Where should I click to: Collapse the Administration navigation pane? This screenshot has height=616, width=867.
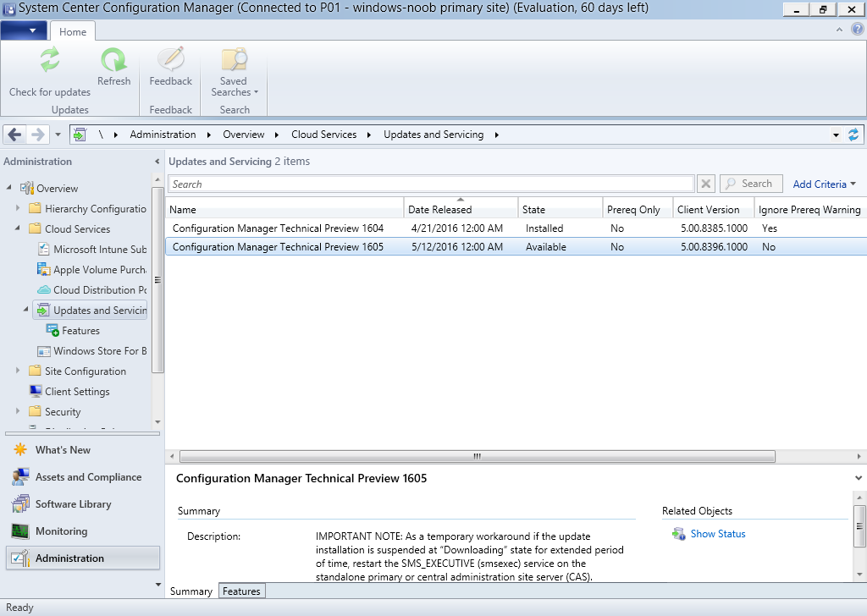(x=157, y=162)
